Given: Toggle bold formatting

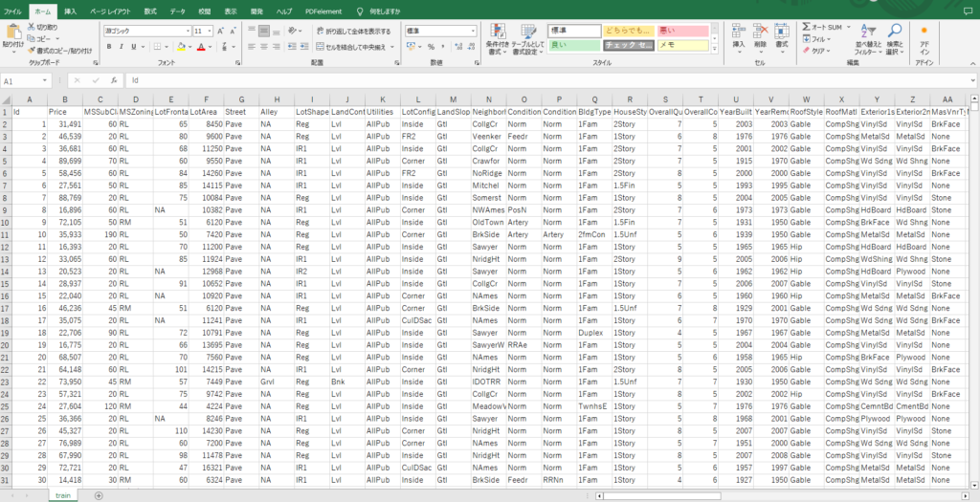Looking at the screenshot, I should pos(108,47).
